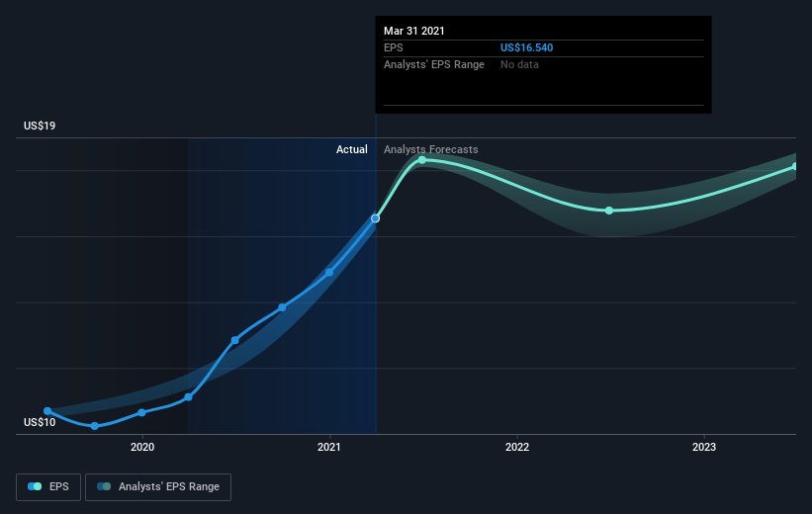Click the 2023 x-axis label

pos(704,447)
